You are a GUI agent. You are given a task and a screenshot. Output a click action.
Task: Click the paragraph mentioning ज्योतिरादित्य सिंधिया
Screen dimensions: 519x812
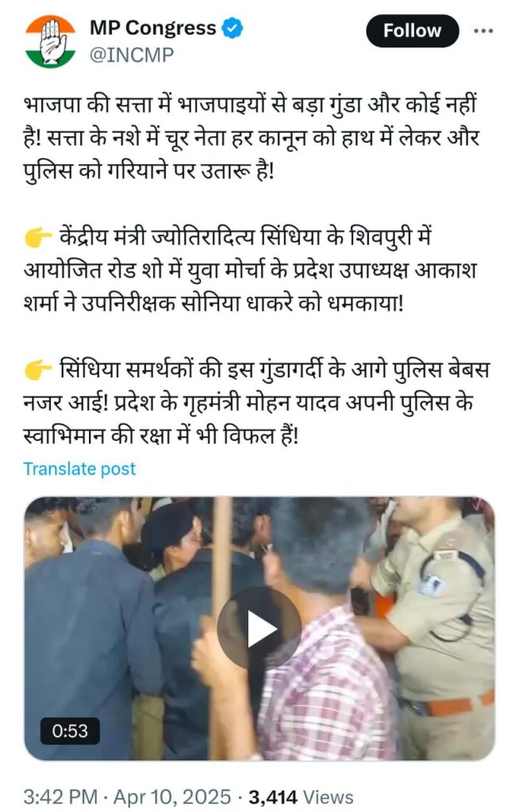[x=250, y=270]
